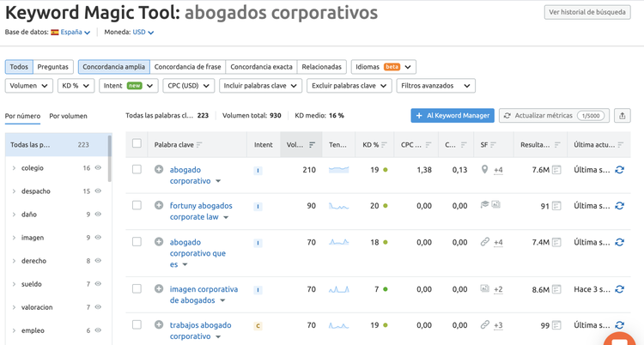Open the CPC (USD) filter dropdown
The height and width of the screenshot is (345, 644).
(189, 86)
